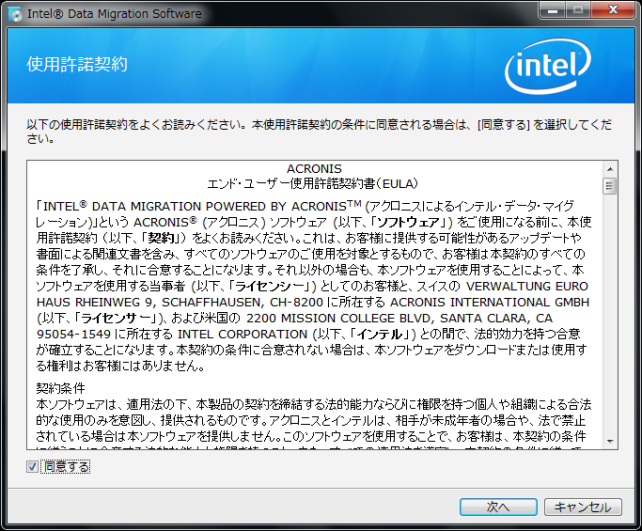Click the 同意する checkbox label text

point(66,467)
